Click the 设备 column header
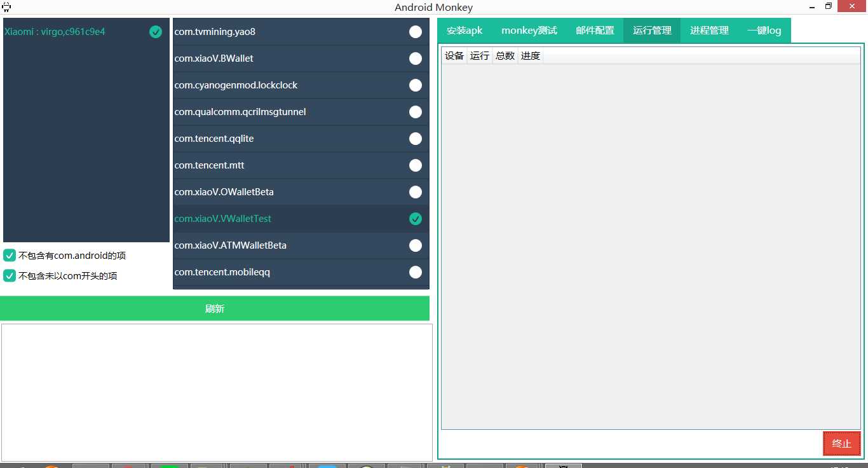 point(454,56)
